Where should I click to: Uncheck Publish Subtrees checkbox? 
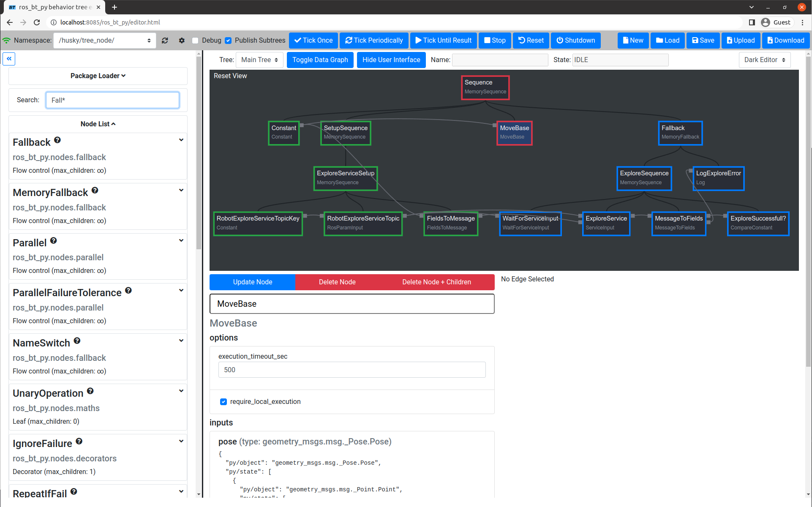coord(228,41)
